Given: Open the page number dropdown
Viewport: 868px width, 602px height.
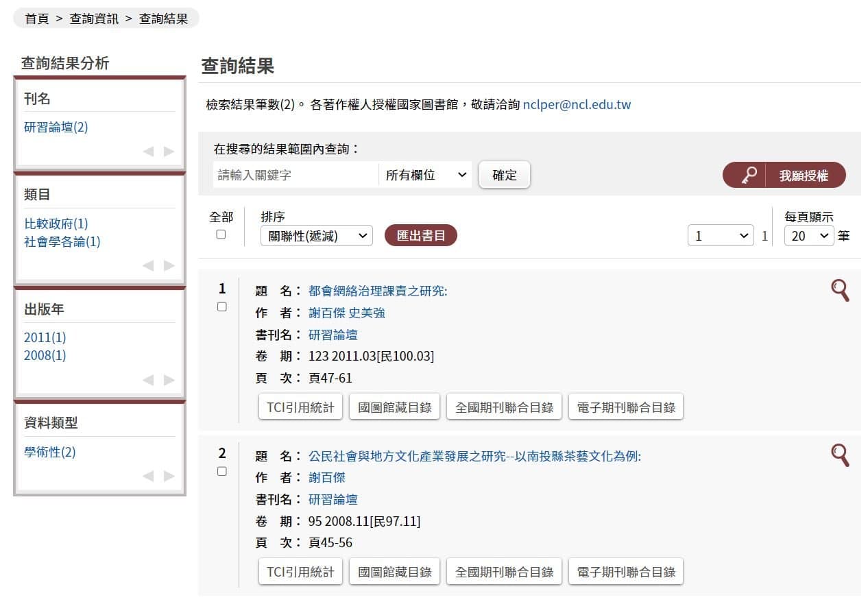Looking at the screenshot, I should [x=721, y=236].
